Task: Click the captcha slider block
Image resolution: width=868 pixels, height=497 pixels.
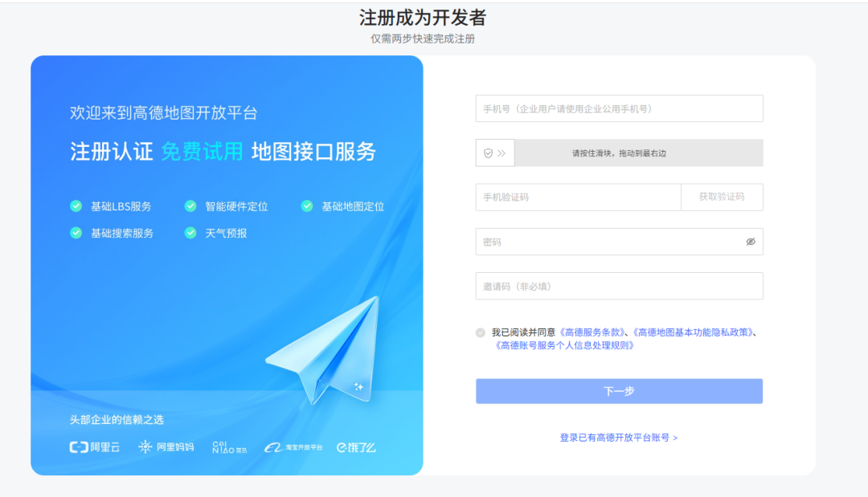Action: pos(494,153)
